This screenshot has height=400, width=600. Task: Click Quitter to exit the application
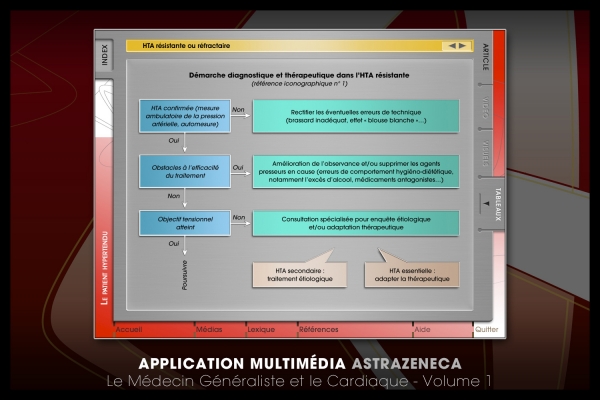point(489,329)
